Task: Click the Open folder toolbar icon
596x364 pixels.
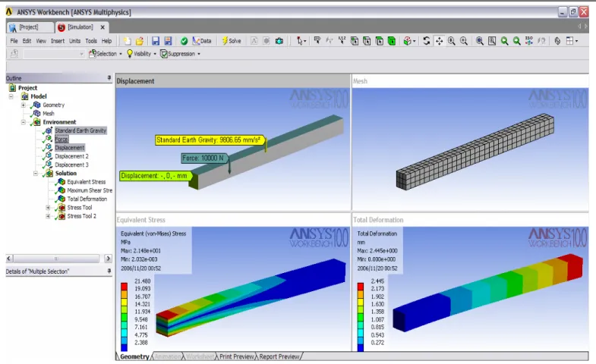Action: pos(140,41)
